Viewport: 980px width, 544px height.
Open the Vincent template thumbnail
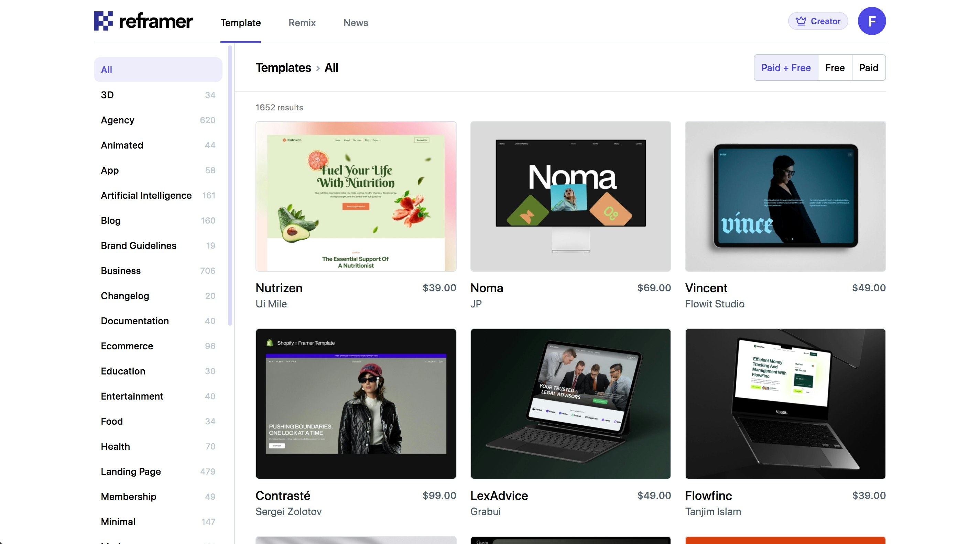pos(785,196)
